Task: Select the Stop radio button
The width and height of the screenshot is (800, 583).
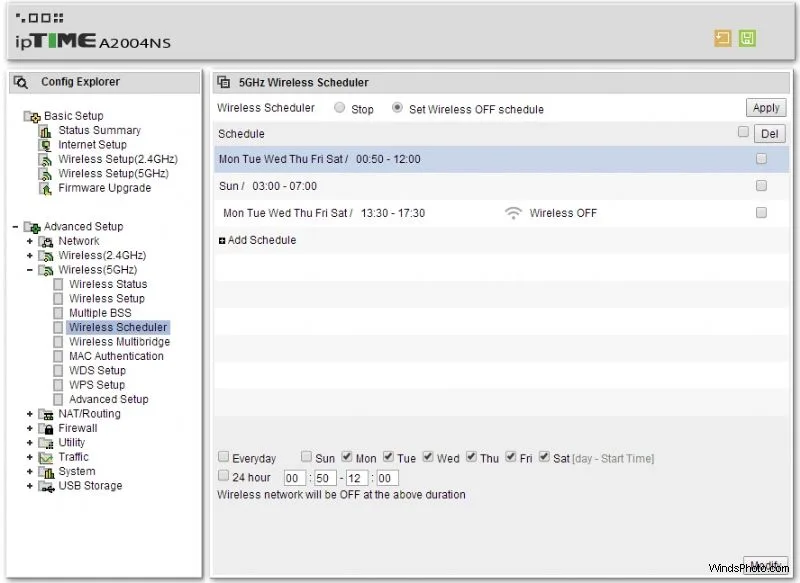Action: 339,108
